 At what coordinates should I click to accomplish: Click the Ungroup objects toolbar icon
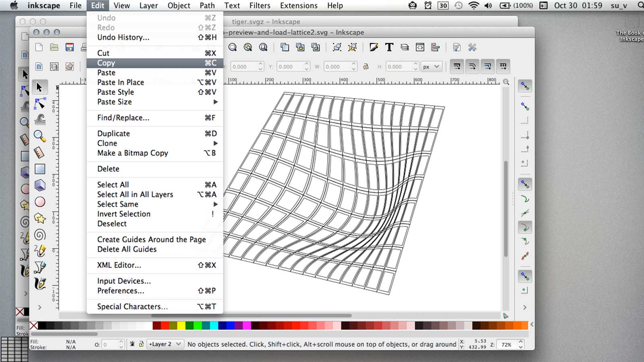pos(353,47)
